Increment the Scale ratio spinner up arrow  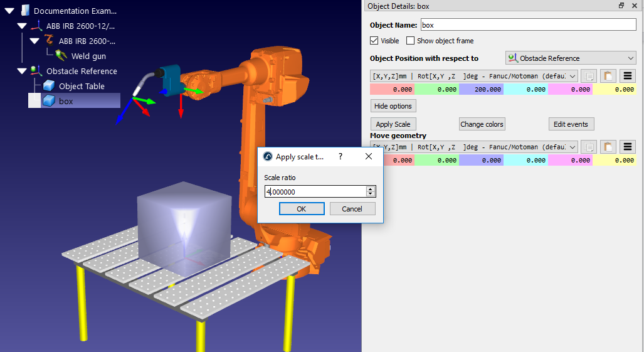(371, 189)
